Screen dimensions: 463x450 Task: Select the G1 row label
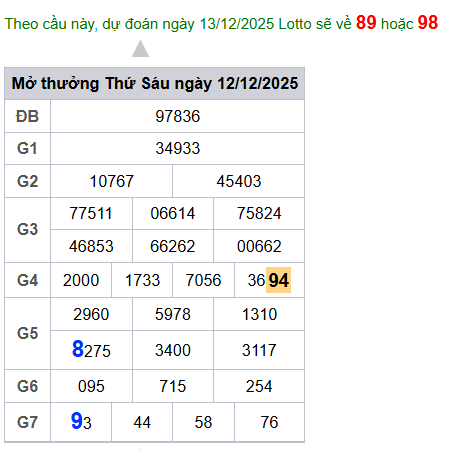tap(27, 148)
